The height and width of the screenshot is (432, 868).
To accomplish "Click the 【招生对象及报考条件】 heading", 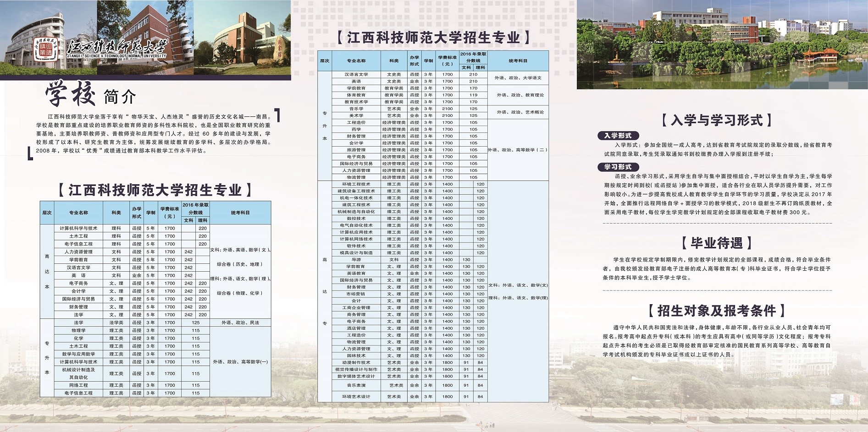I will click(717, 311).
